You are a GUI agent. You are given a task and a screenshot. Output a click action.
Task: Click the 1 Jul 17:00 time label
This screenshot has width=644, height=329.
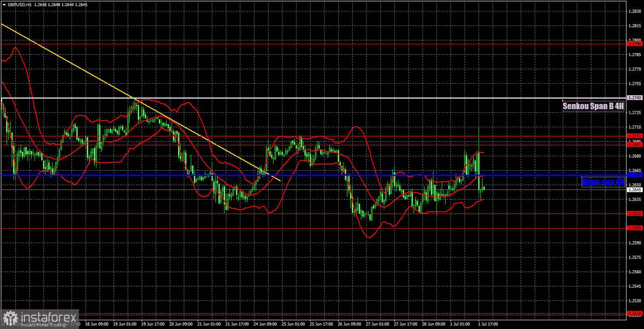(488, 324)
